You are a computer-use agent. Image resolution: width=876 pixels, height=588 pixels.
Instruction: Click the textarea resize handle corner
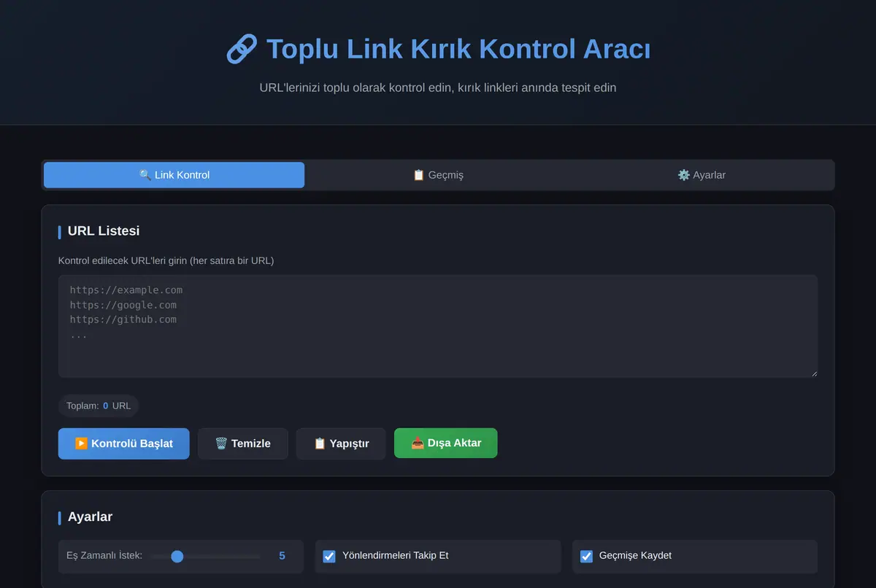pos(813,374)
